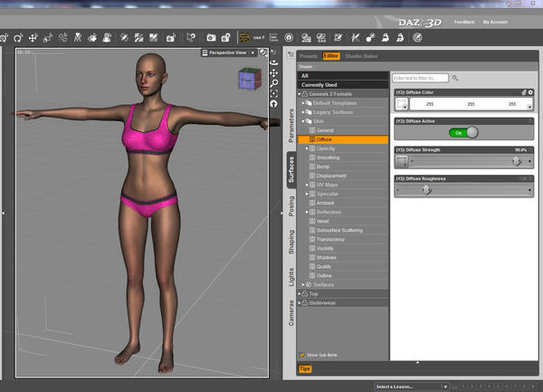Click the Feedback link
The width and height of the screenshot is (543, 392).
(464, 22)
